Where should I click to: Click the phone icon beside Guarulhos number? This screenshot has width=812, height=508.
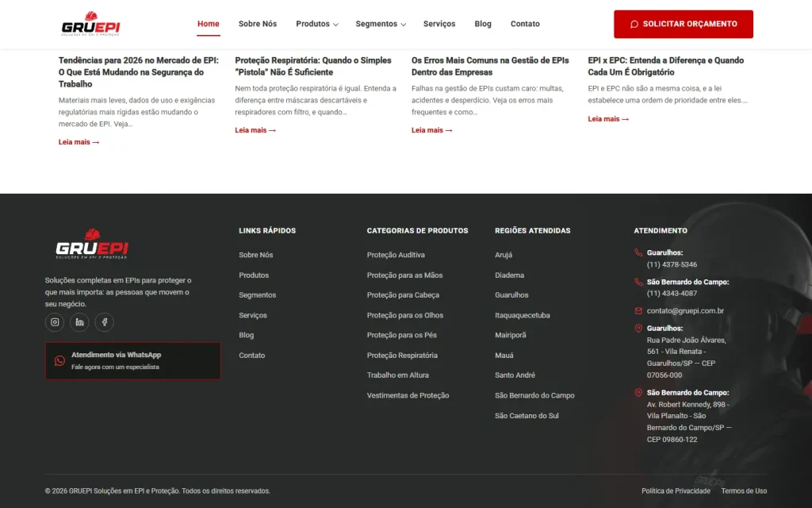(x=638, y=252)
